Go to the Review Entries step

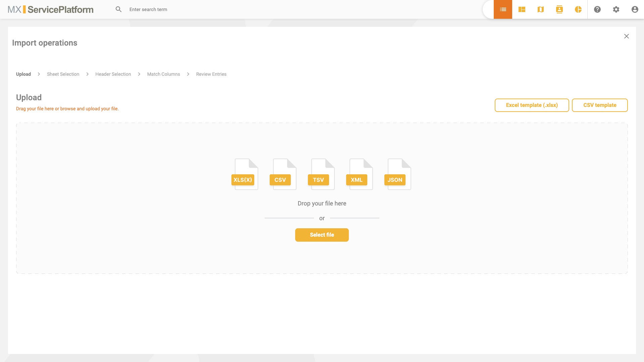tap(211, 74)
